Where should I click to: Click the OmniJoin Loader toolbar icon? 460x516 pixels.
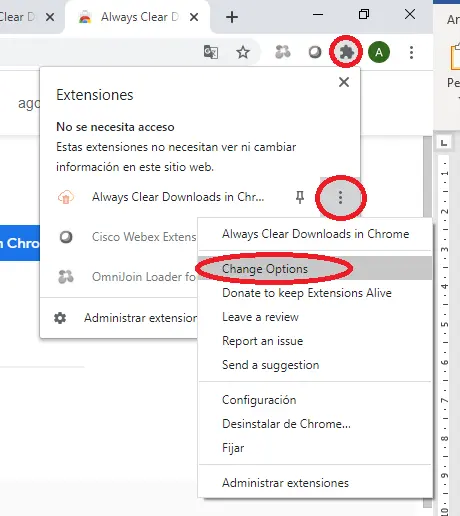(283, 52)
